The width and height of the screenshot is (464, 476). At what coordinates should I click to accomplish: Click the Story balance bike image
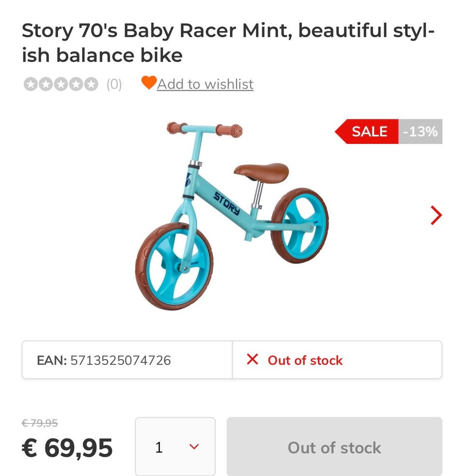pyautogui.click(x=232, y=215)
